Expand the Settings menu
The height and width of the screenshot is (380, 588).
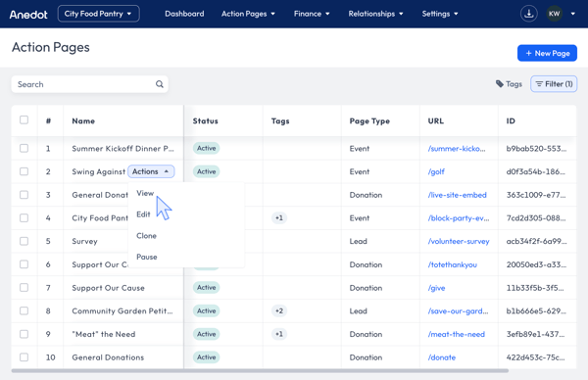pos(440,14)
